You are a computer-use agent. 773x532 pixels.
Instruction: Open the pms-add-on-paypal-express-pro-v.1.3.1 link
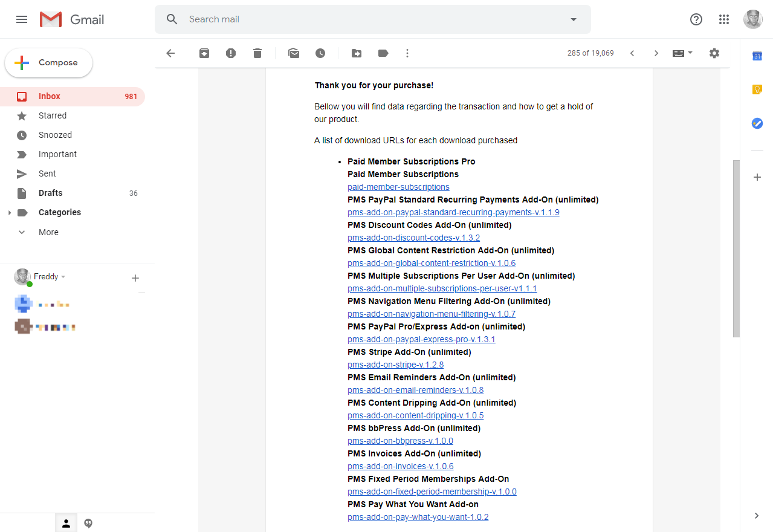point(421,339)
